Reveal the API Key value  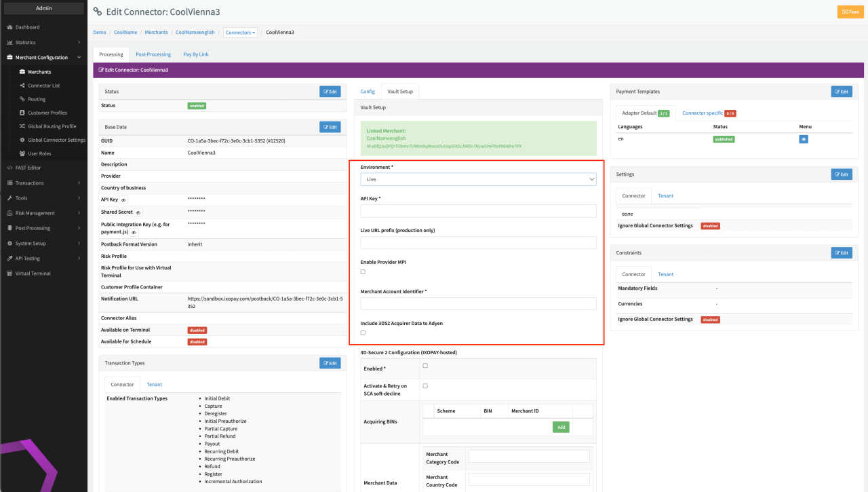coord(123,200)
